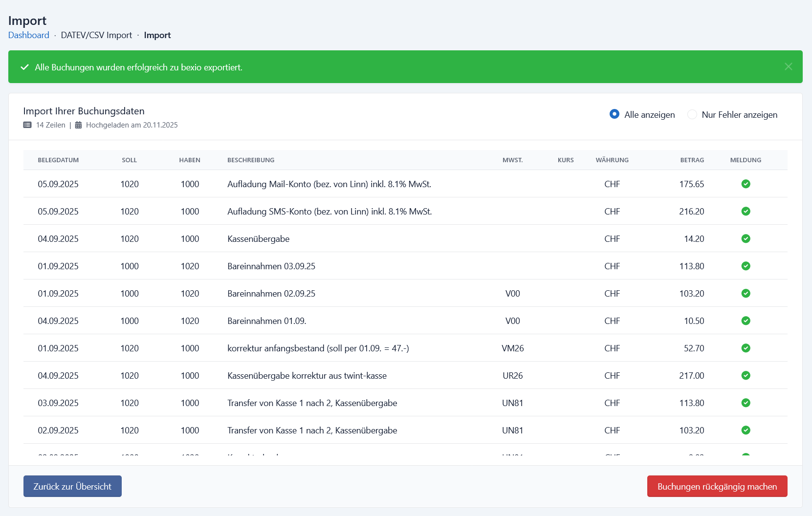Click status checkmark for korrektur anfangsbestand row
Image resolution: width=812 pixels, height=516 pixels.
746,348
